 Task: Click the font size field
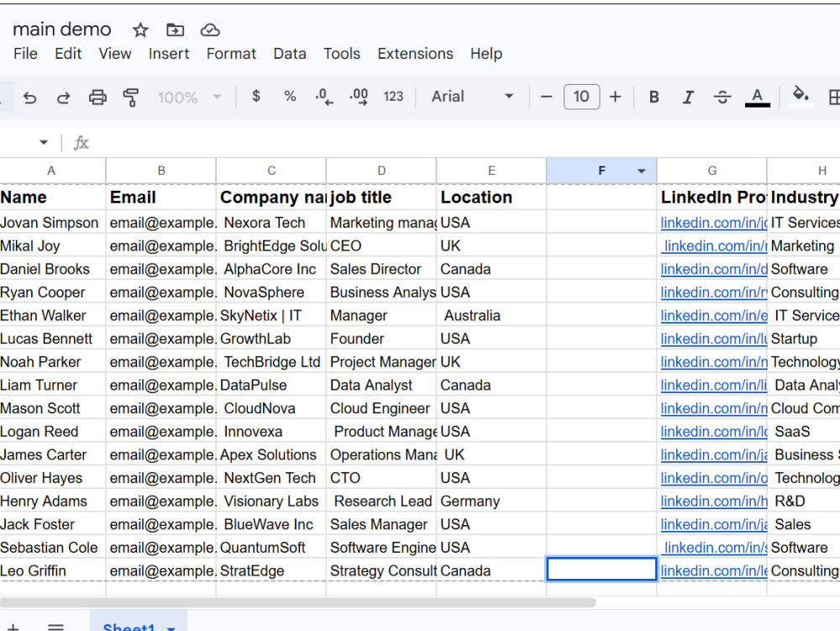581,97
